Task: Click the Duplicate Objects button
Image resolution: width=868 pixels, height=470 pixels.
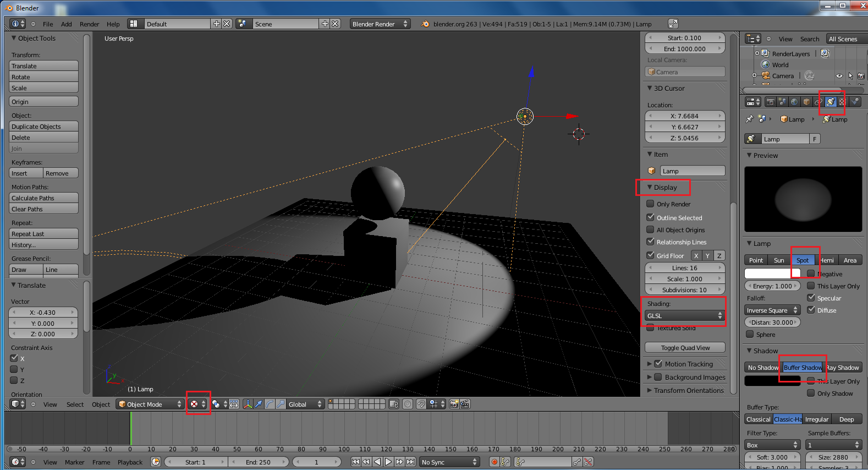Action: pyautogui.click(x=43, y=126)
